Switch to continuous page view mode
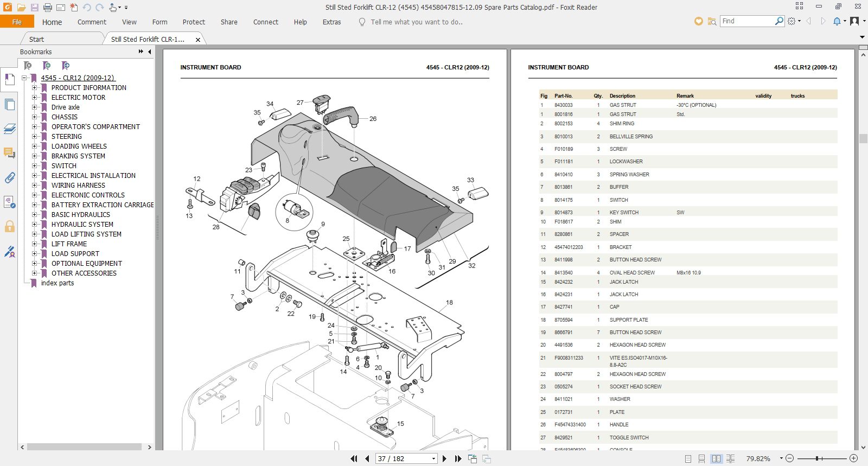Screen dimensions: 868x466 [x=702, y=458]
